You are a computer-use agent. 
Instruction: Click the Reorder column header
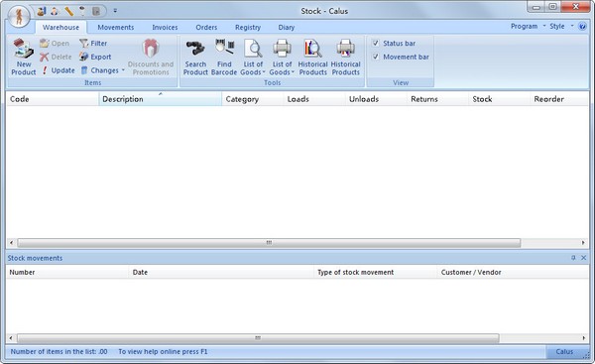click(x=559, y=99)
